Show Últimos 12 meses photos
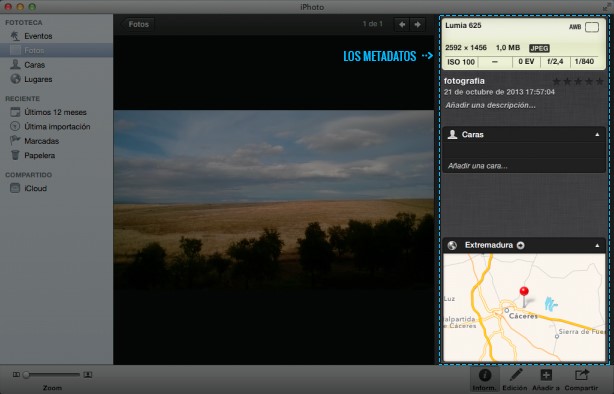614x394 pixels. coord(56,112)
